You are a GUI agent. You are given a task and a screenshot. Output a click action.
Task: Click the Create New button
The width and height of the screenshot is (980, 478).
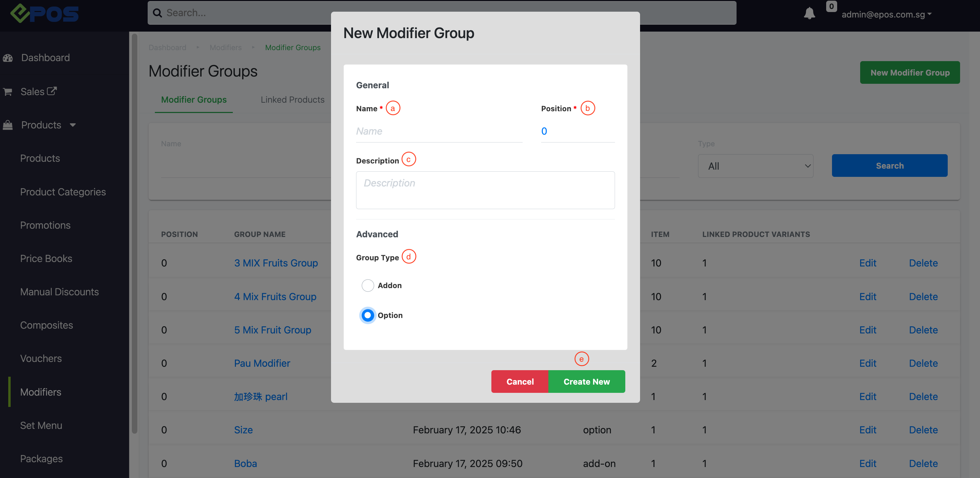(586, 381)
